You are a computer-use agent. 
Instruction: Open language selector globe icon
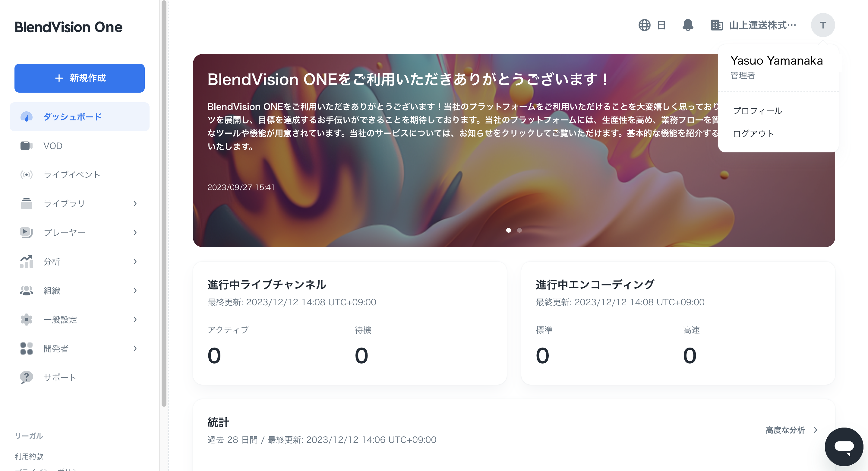click(644, 25)
